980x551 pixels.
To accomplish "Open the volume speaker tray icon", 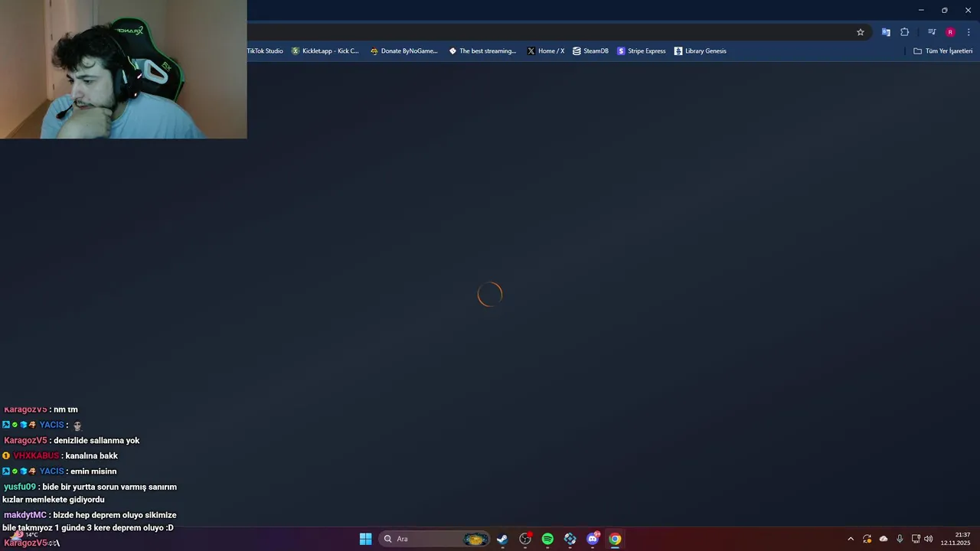I will pos(929,539).
